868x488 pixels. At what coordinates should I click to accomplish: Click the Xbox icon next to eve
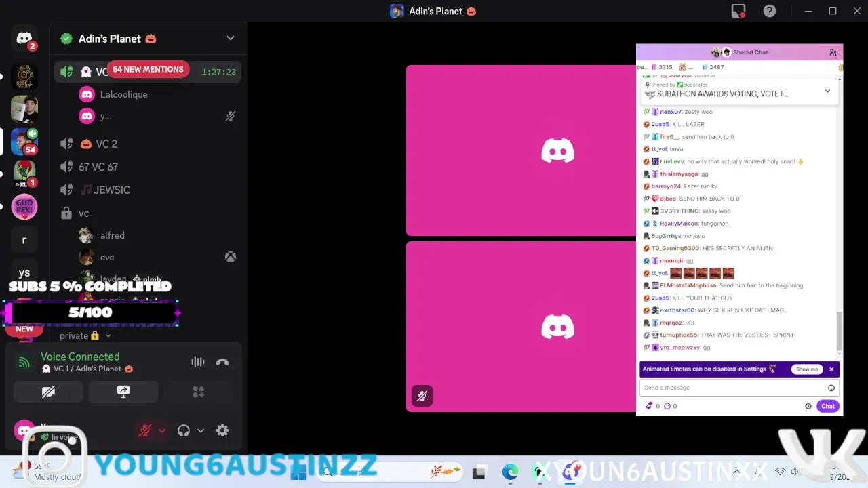tap(231, 258)
